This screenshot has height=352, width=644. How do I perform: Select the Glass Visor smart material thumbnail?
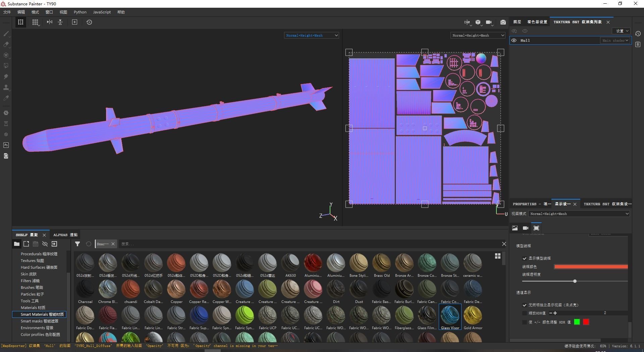click(x=450, y=317)
